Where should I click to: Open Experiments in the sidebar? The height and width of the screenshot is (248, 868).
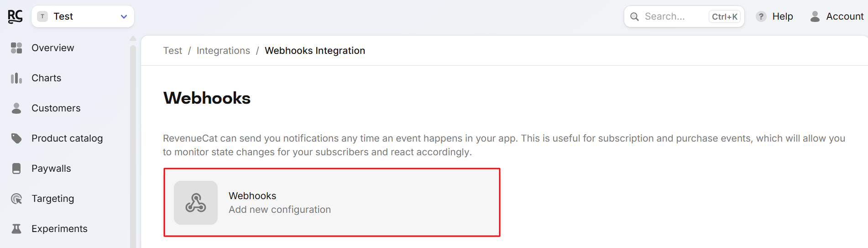point(59,229)
